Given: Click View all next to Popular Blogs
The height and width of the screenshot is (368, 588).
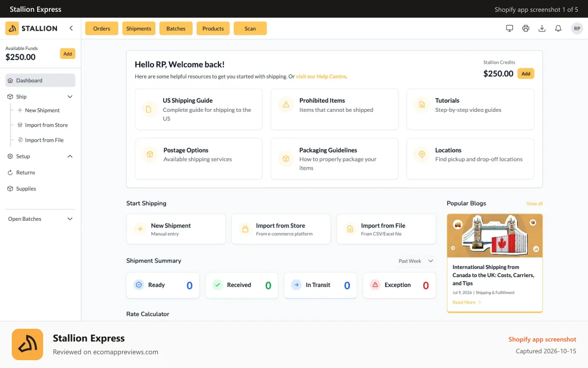Looking at the screenshot, I should point(535,204).
